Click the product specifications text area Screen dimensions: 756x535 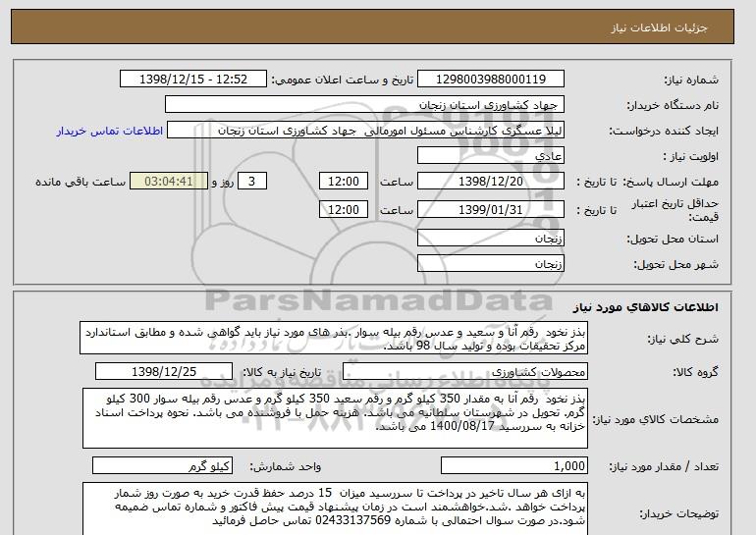tap(335, 418)
